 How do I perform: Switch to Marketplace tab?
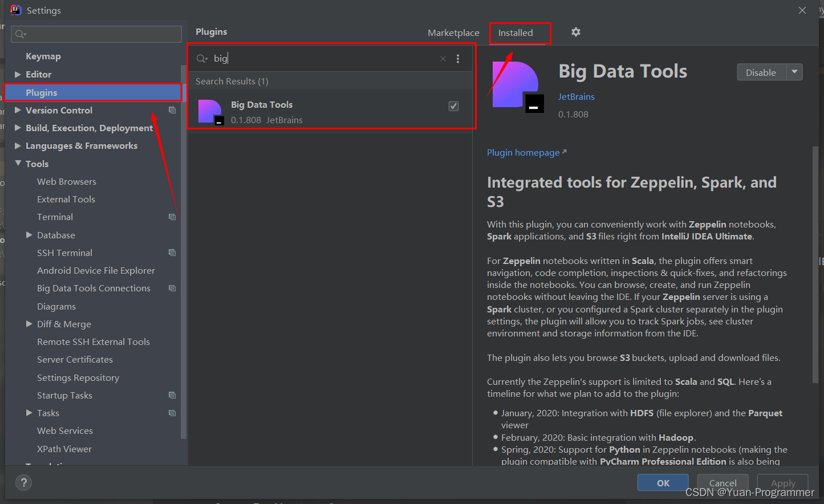(x=453, y=32)
